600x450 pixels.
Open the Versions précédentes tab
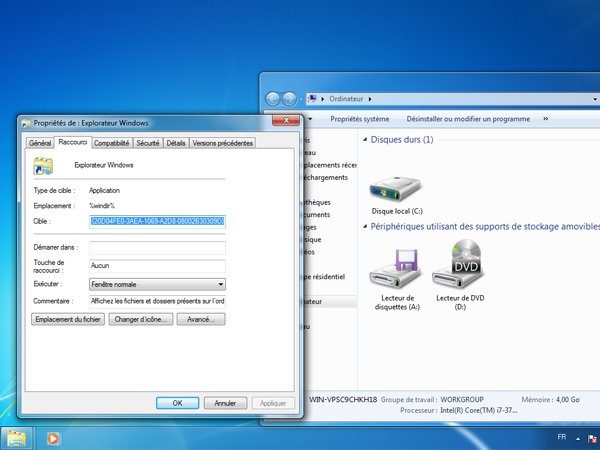(222, 143)
